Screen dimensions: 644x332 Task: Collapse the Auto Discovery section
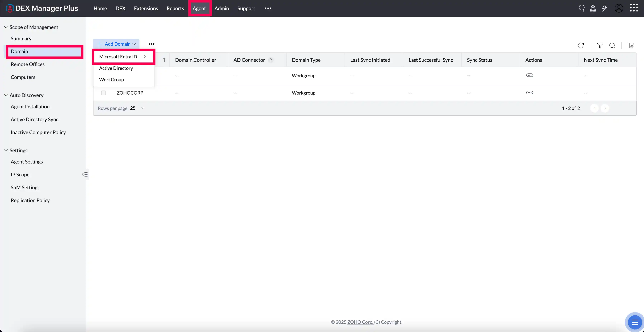click(x=6, y=95)
